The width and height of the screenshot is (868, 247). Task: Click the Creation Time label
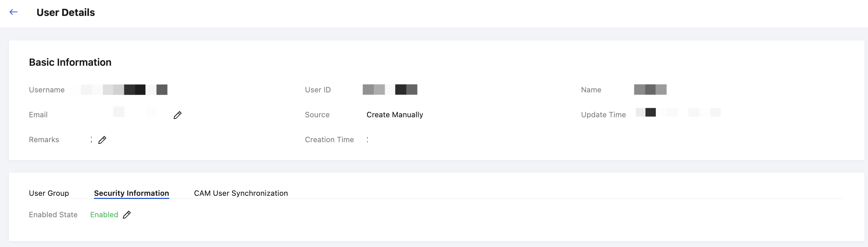click(x=329, y=140)
